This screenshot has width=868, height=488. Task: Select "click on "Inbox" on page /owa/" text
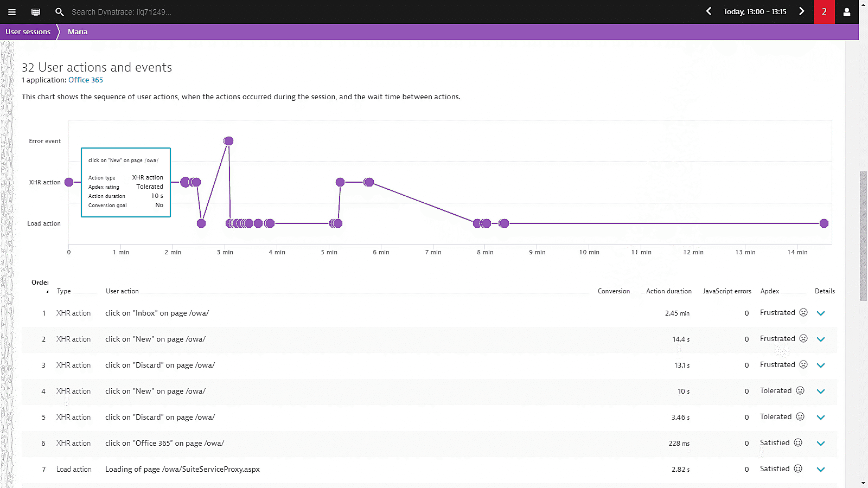click(157, 313)
